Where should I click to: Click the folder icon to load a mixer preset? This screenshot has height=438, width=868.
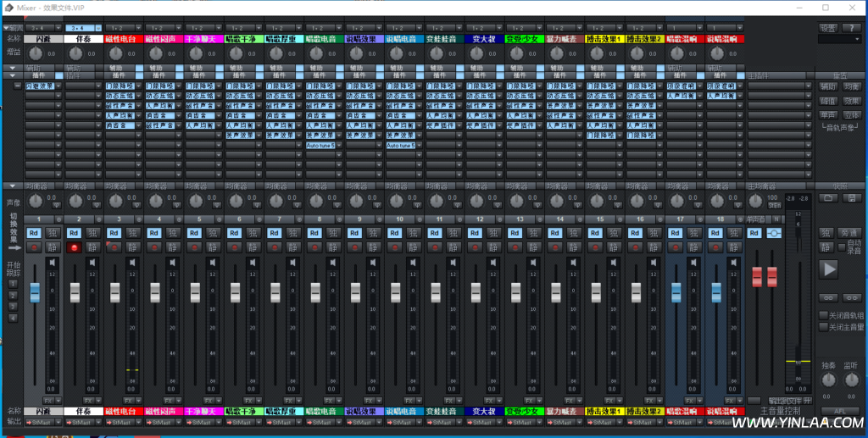pyautogui.click(x=827, y=198)
